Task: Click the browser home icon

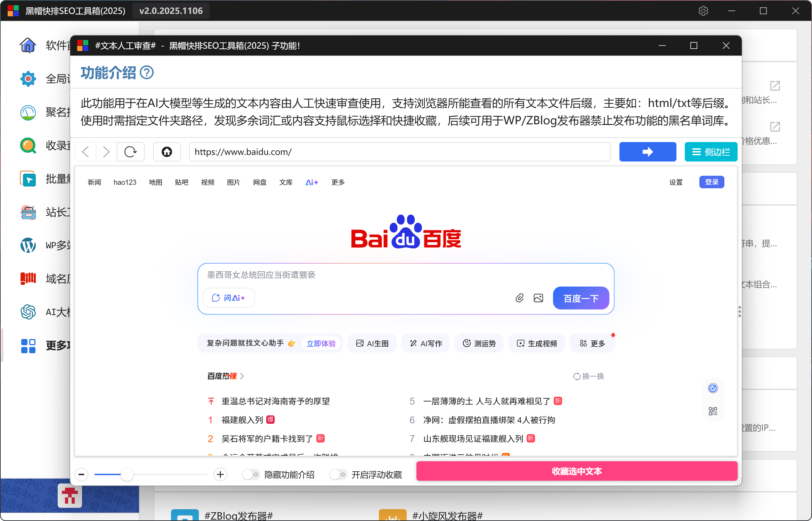Action: (167, 152)
